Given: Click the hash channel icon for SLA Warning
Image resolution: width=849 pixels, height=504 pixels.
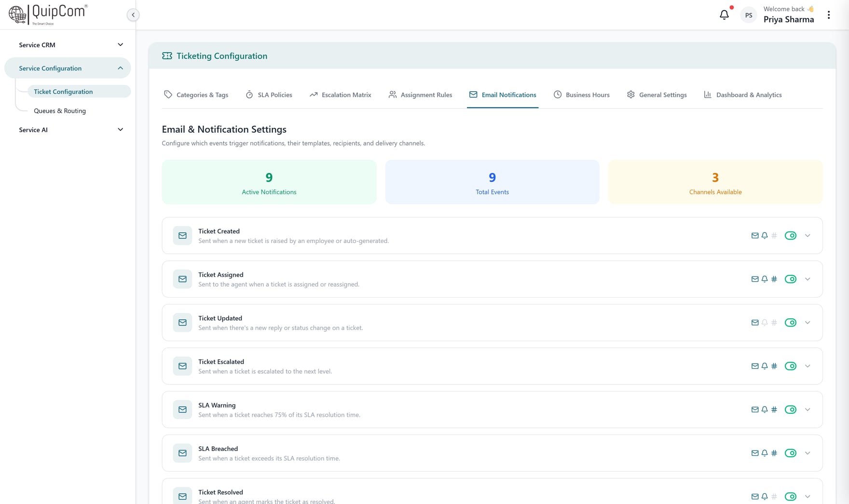Looking at the screenshot, I should [x=774, y=409].
